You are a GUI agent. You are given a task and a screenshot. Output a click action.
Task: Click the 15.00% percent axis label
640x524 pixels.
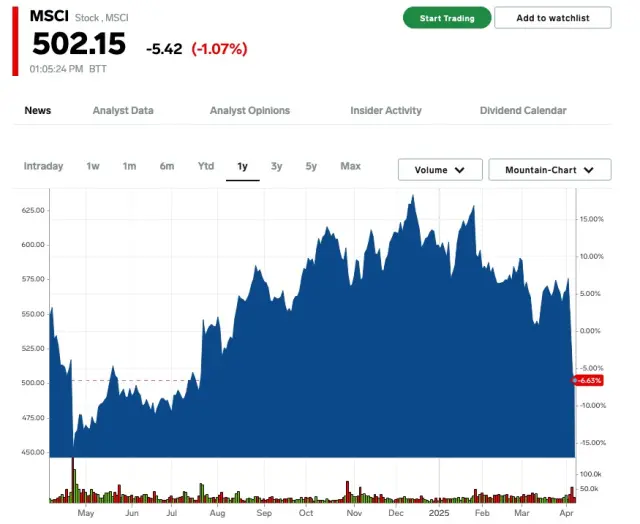point(591,219)
